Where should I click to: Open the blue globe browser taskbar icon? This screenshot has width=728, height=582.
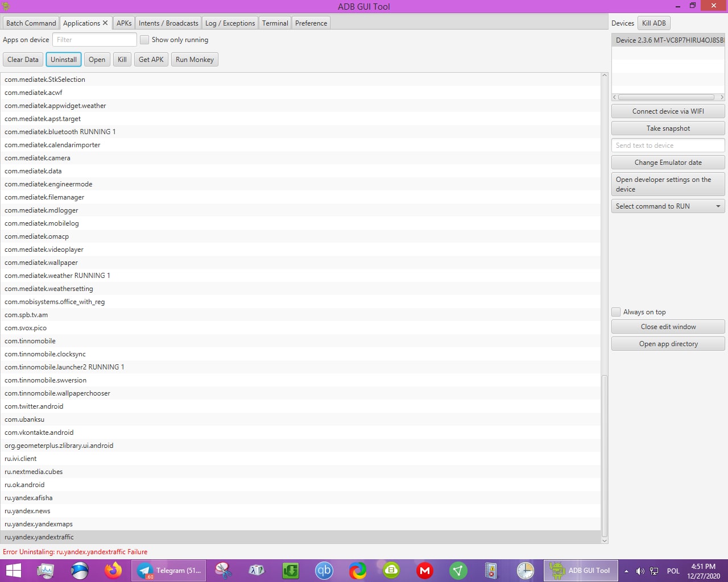click(x=80, y=570)
